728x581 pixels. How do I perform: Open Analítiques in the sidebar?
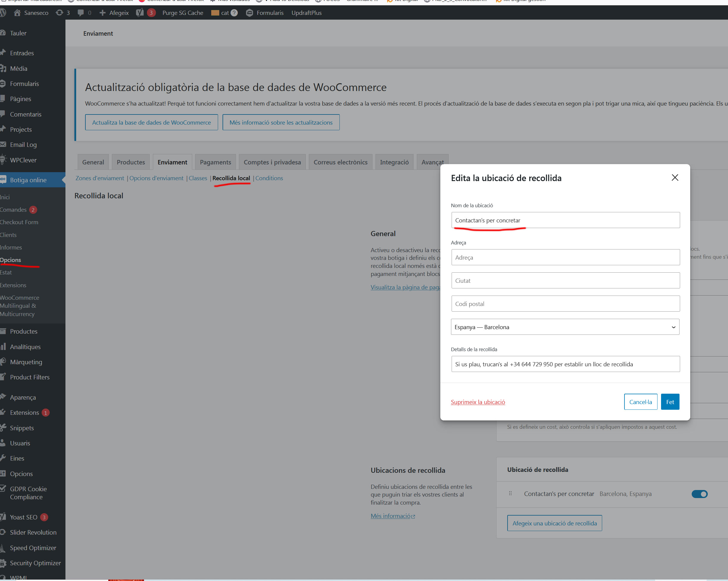pos(25,347)
